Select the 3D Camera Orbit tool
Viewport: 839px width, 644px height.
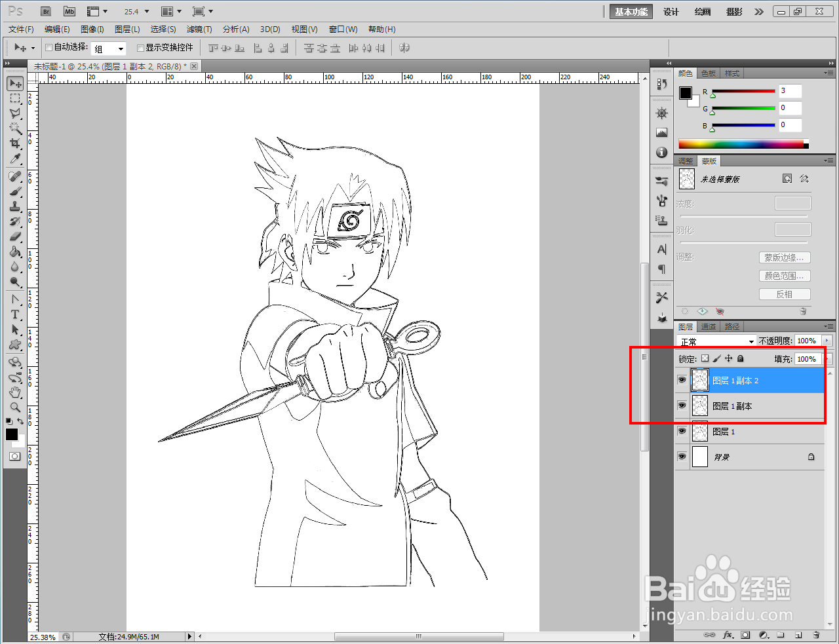pos(15,377)
